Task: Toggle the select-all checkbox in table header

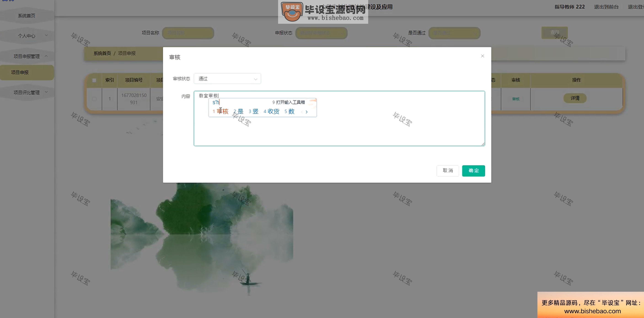Action: (94, 80)
